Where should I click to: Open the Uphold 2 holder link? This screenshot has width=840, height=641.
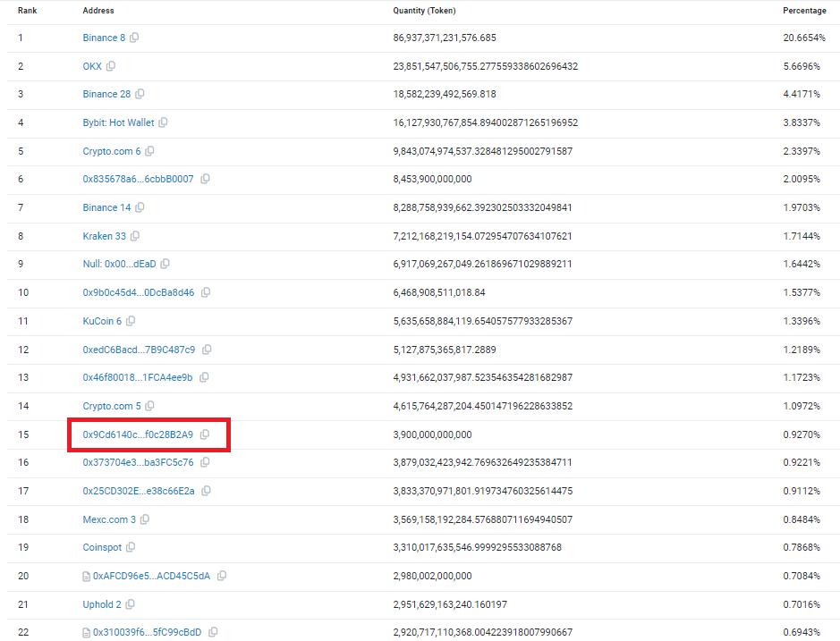coord(102,604)
